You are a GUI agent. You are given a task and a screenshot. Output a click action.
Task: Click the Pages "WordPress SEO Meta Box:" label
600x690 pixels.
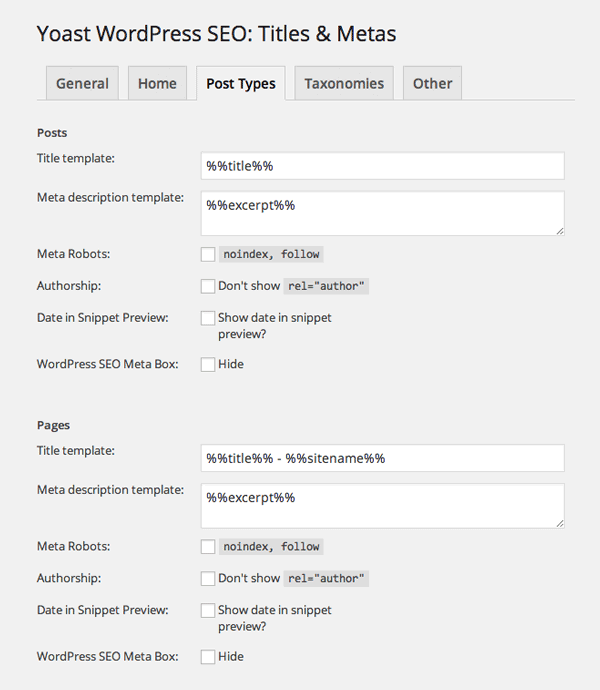(x=108, y=657)
